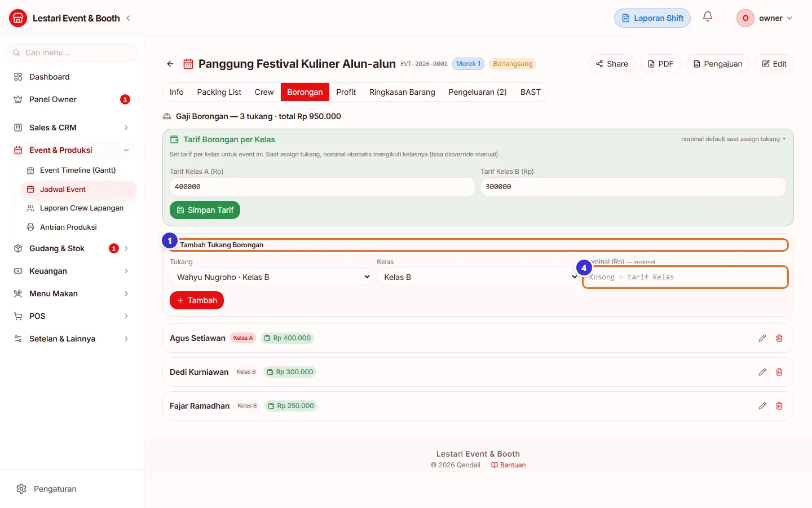The width and height of the screenshot is (812, 508).
Task: Delete Fajar Ramadhan with trash icon
Action: (x=779, y=406)
